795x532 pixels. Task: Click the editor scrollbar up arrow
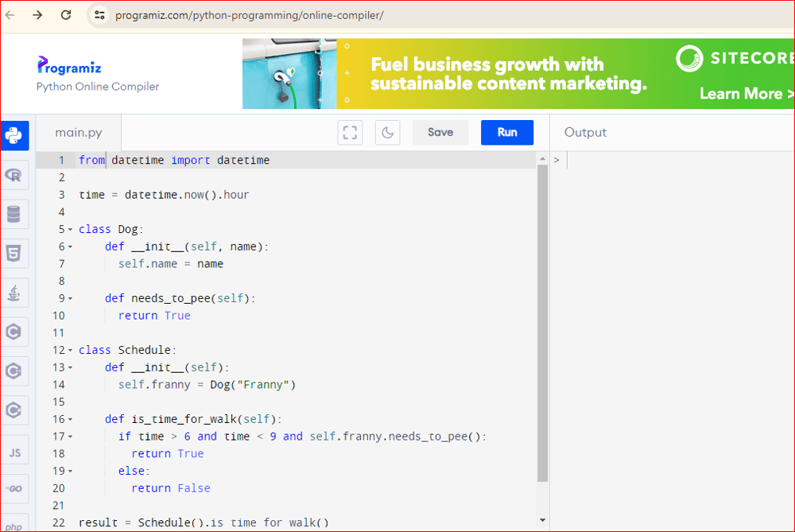click(542, 159)
